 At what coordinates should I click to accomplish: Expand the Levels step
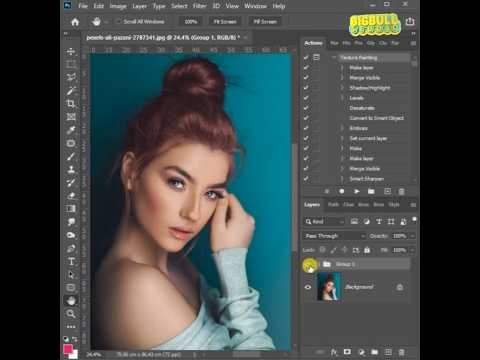[342, 98]
